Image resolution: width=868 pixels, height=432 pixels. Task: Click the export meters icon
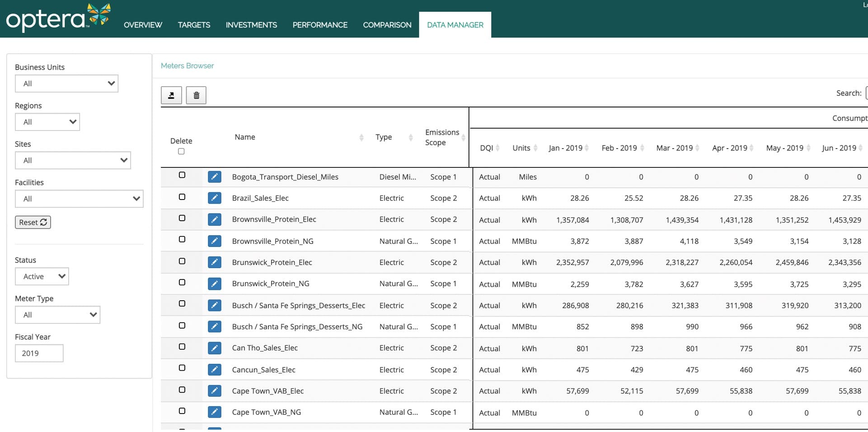point(171,95)
